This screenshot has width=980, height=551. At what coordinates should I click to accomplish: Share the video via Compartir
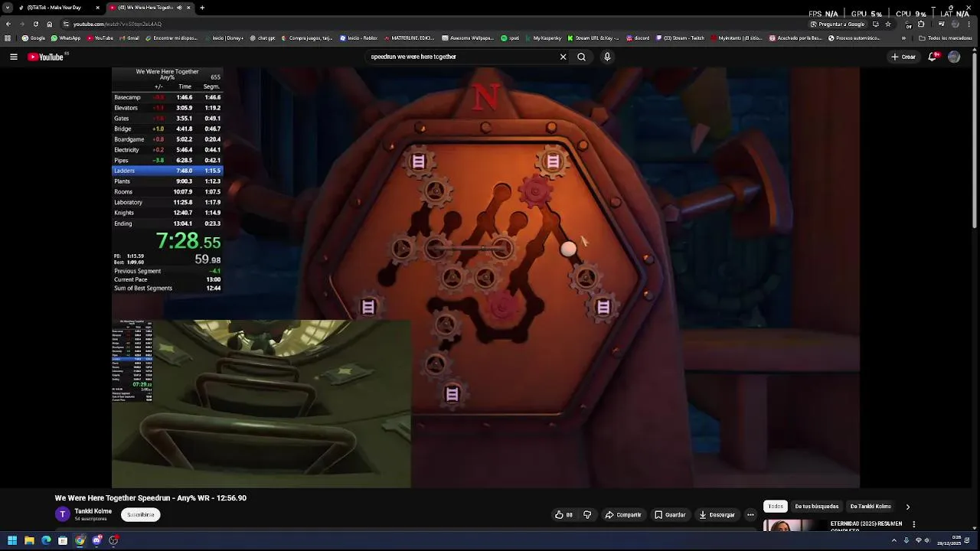[x=623, y=515]
